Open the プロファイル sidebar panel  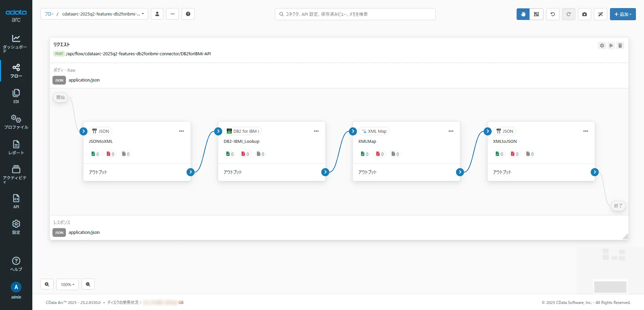[x=16, y=121]
